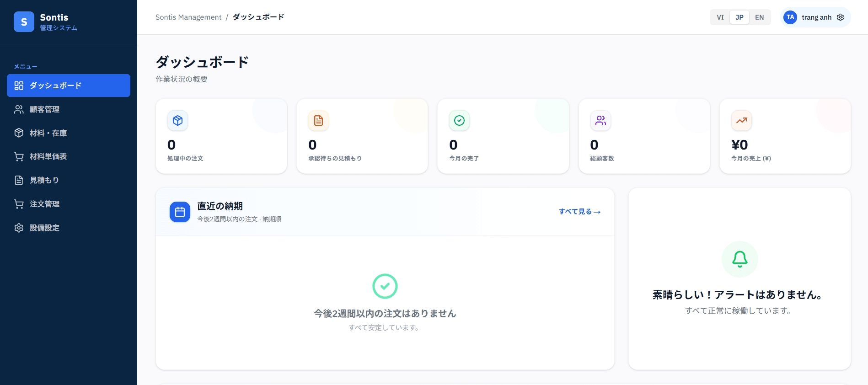The image size is (868, 385).
Task: Click the 設備設定 gear icon
Action: point(19,228)
